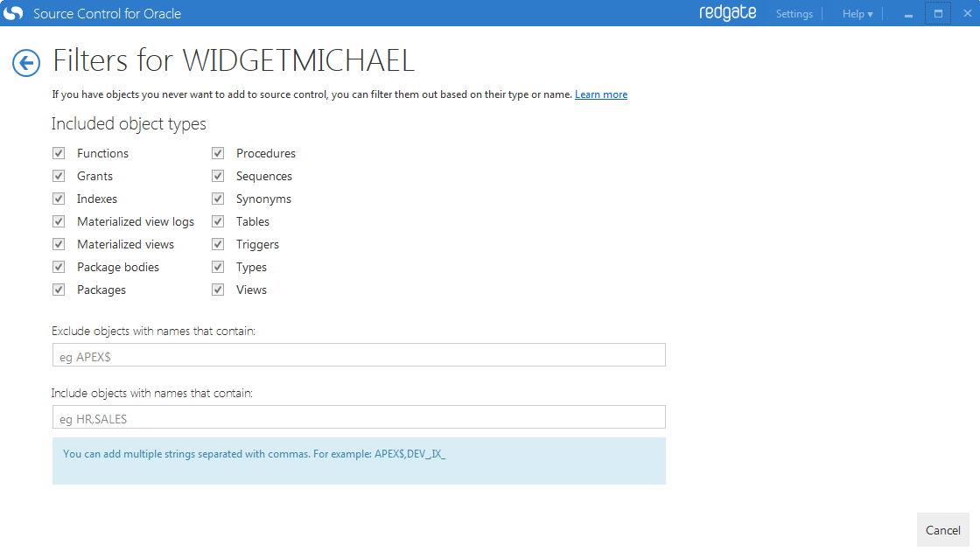Image resolution: width=980 pixels, height=552 pixels.
Task: Toggle the Materialized views checkbox
Action: pos(59,244)
